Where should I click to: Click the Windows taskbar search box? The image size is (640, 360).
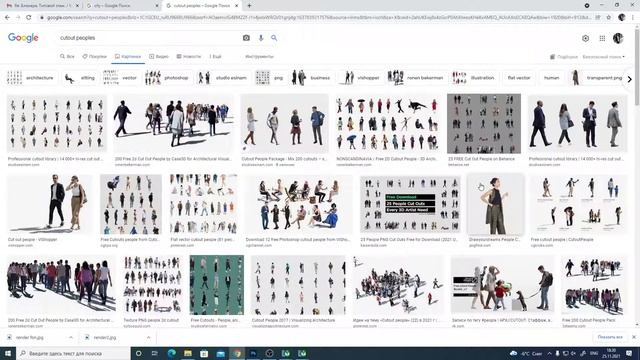click(x=73, y=353)
